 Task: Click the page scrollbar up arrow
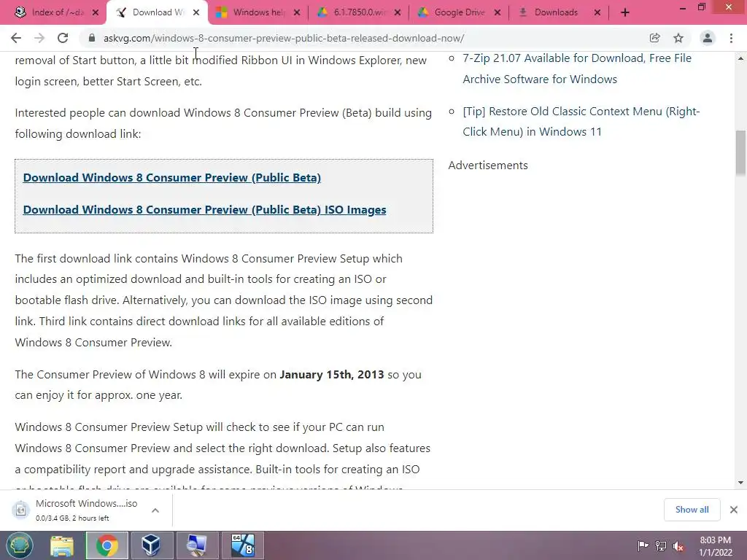741,58
